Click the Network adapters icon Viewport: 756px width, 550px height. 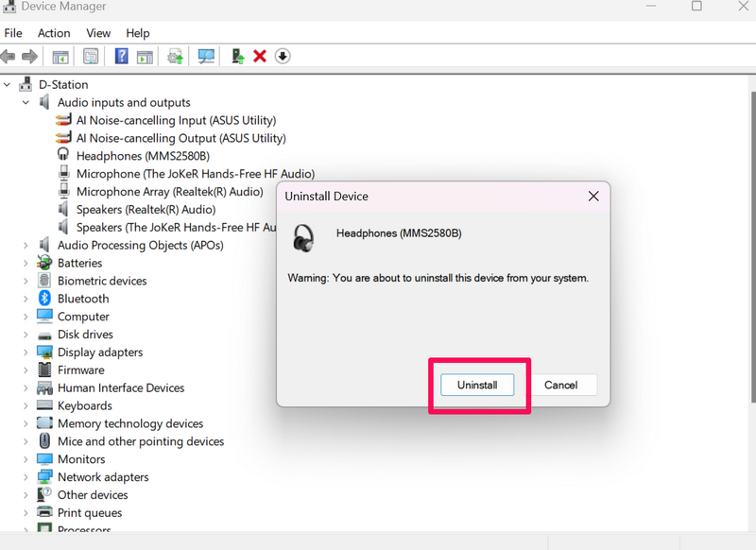tap(44, 476)
